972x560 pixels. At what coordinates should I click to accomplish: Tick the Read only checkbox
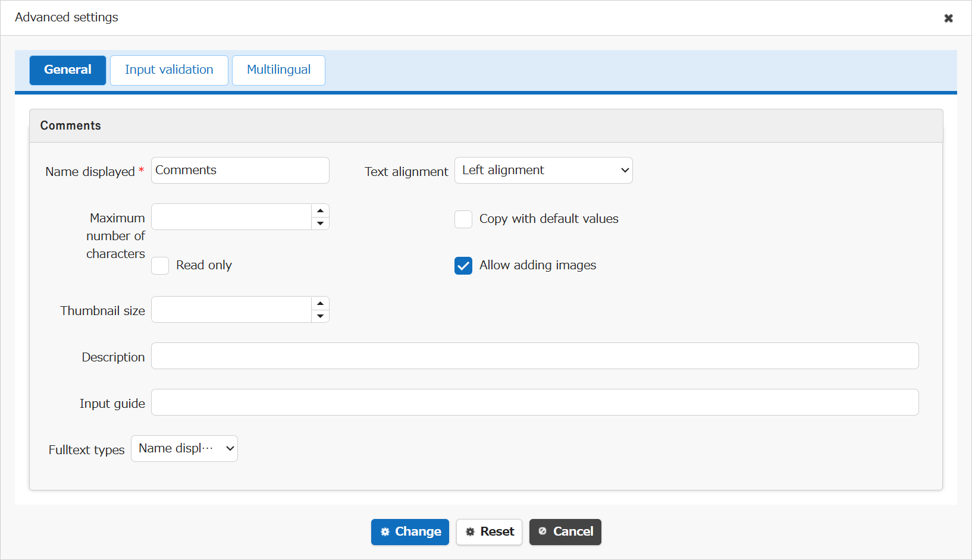pos(160,266)
